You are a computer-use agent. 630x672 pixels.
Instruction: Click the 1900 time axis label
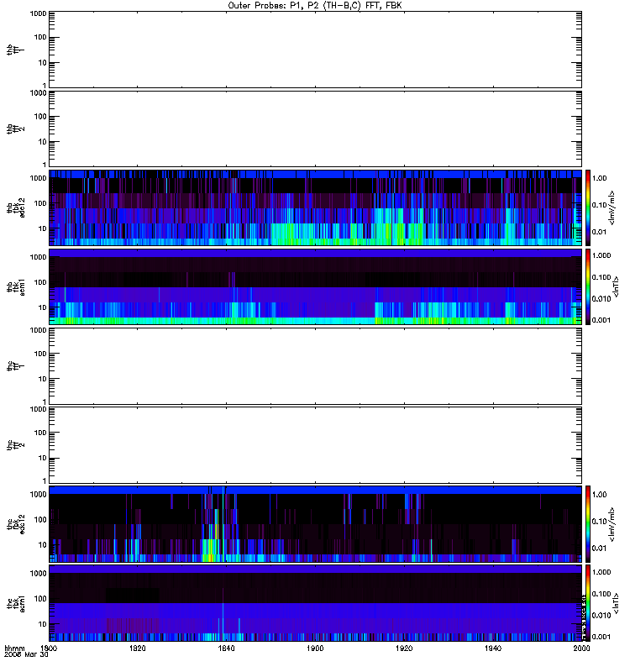coord(315,648)
